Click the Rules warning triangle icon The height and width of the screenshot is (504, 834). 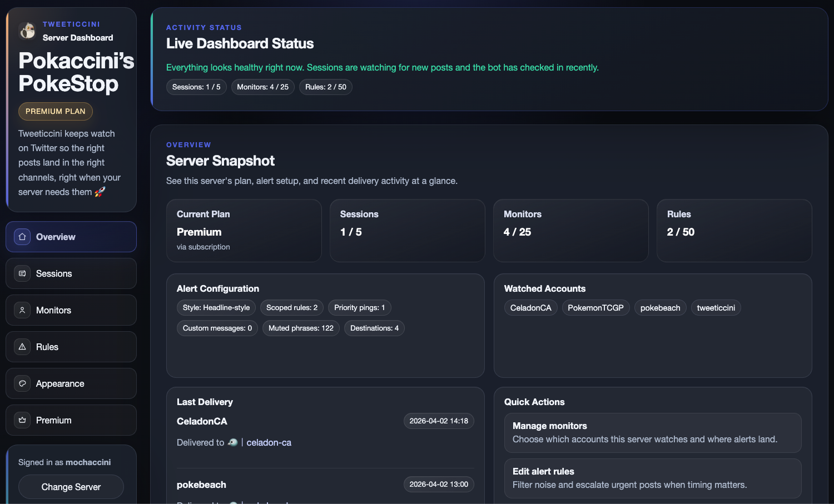pos(22,347)
